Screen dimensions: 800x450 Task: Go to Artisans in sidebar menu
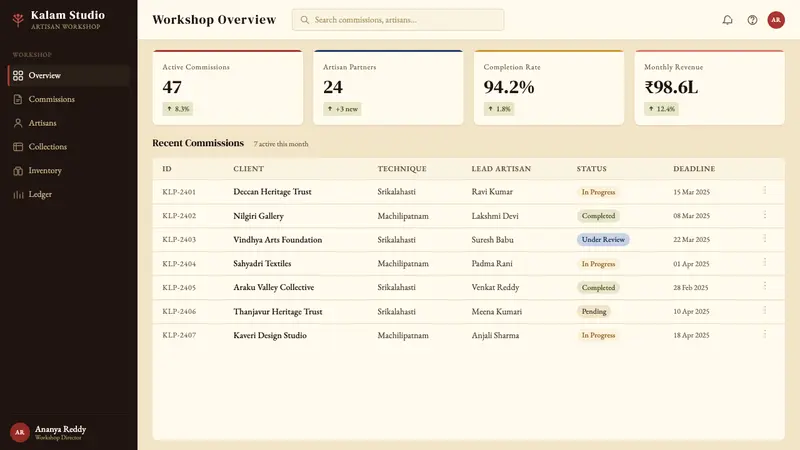(69, 123)
